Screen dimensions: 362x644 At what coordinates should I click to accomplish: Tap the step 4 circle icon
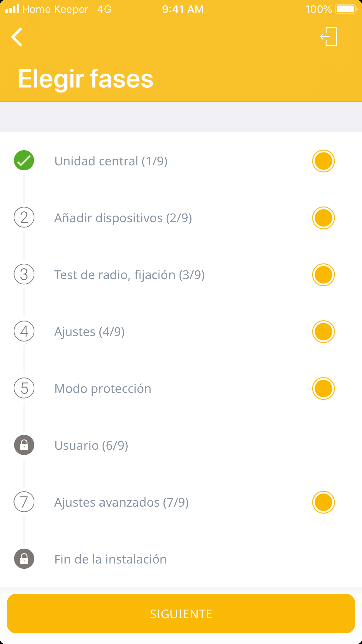tap(24, 331)
